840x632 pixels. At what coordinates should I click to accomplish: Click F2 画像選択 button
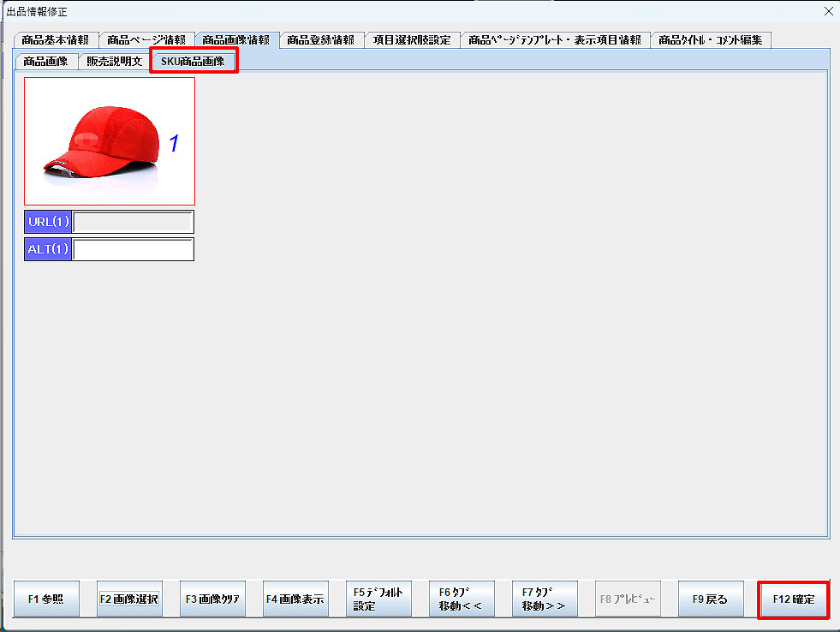tap(129, 599)
